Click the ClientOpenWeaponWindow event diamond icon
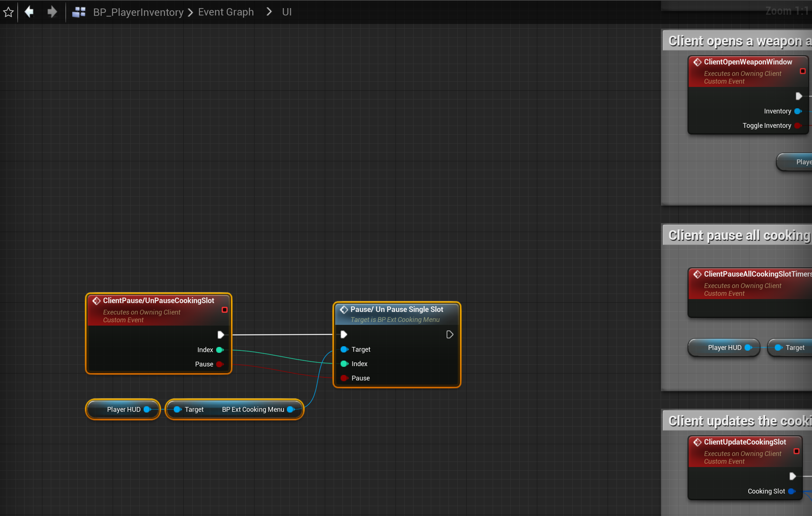 coord(697,62)
